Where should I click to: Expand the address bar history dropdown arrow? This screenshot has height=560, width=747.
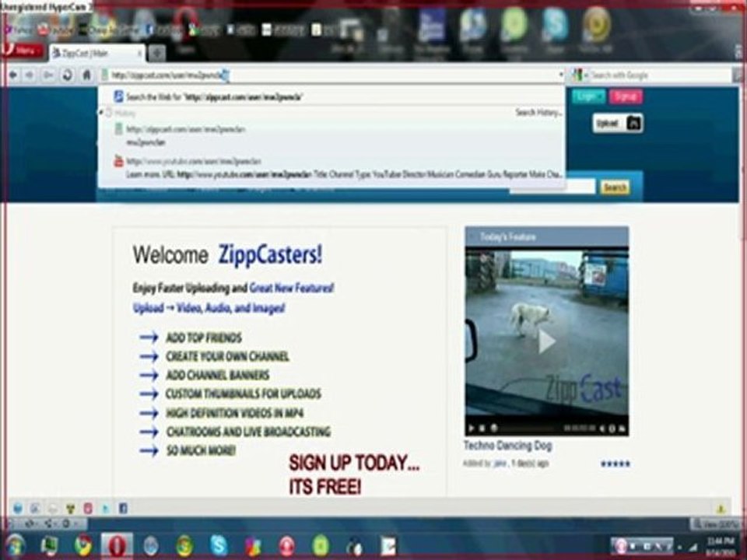point(560,75)
